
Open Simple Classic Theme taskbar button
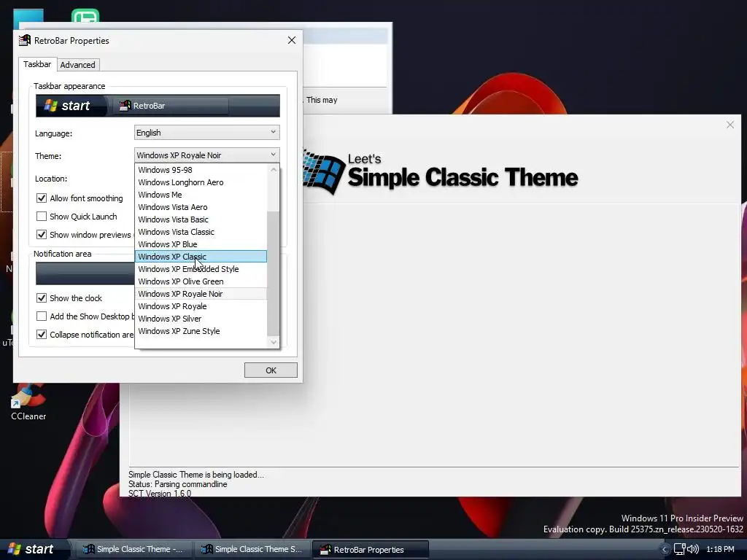point(133,549)
